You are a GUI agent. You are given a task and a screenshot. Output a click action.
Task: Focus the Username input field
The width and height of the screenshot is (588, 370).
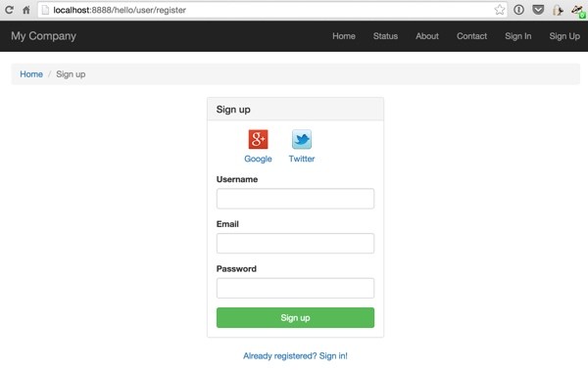[x=295, y=199]
